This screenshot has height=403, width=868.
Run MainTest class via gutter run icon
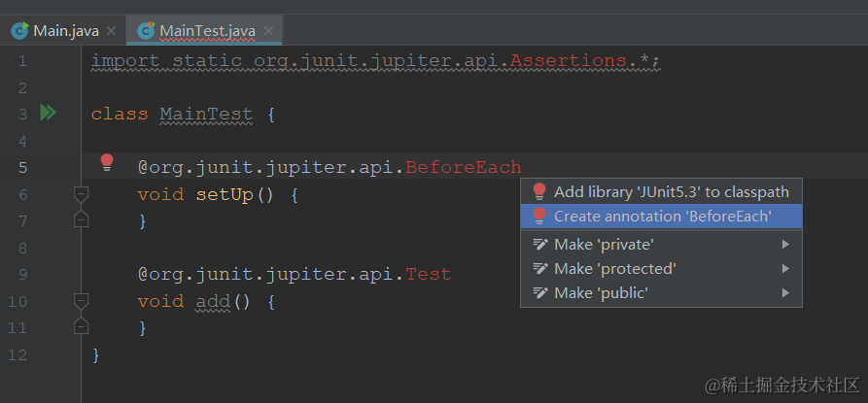point(49,113)
